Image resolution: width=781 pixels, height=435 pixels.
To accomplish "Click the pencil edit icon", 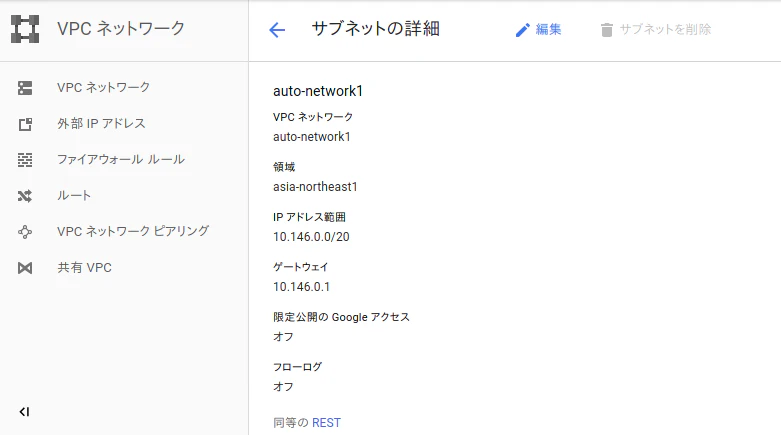I will tap(522, 30).
